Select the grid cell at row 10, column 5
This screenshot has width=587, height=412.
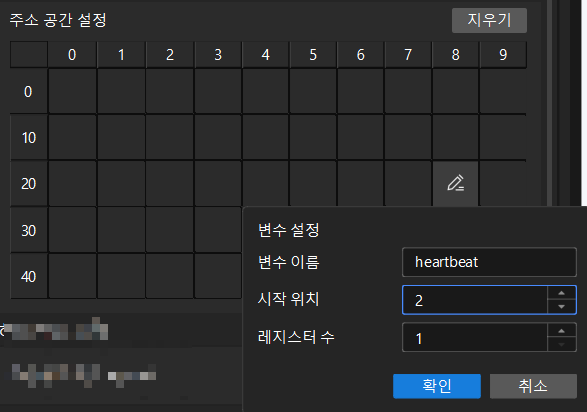pos(313,137)
